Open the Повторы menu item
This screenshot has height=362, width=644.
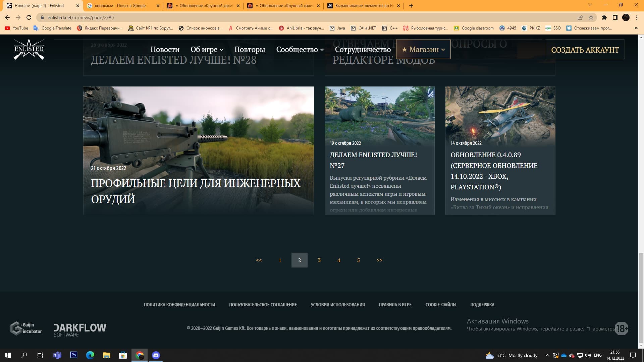click(x=250, y=49)
